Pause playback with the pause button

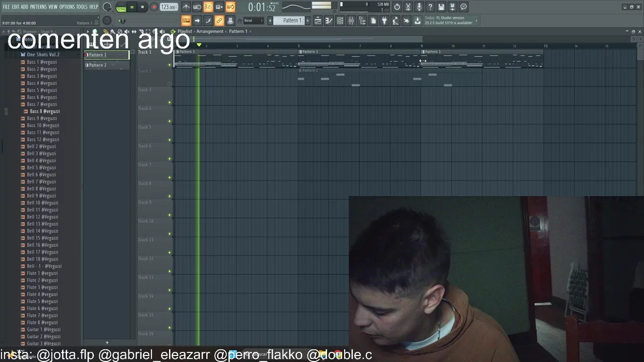tap(132, 7)
